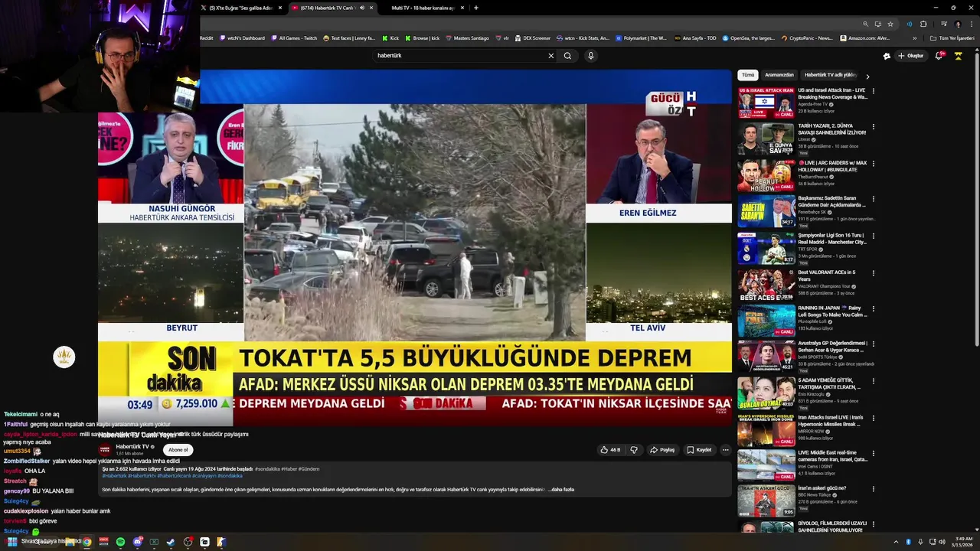
Task: Open the OpenSea bookmark
Action: [748, 38]
